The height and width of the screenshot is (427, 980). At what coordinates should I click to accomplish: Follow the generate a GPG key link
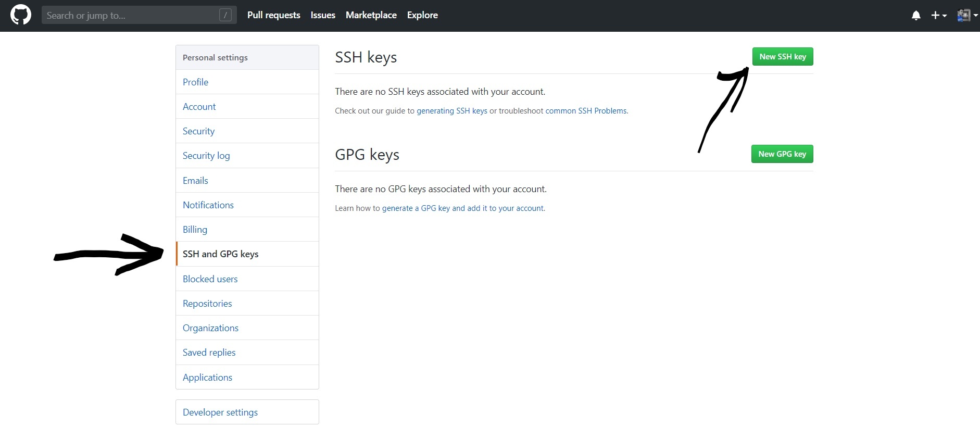pos(463,208)
